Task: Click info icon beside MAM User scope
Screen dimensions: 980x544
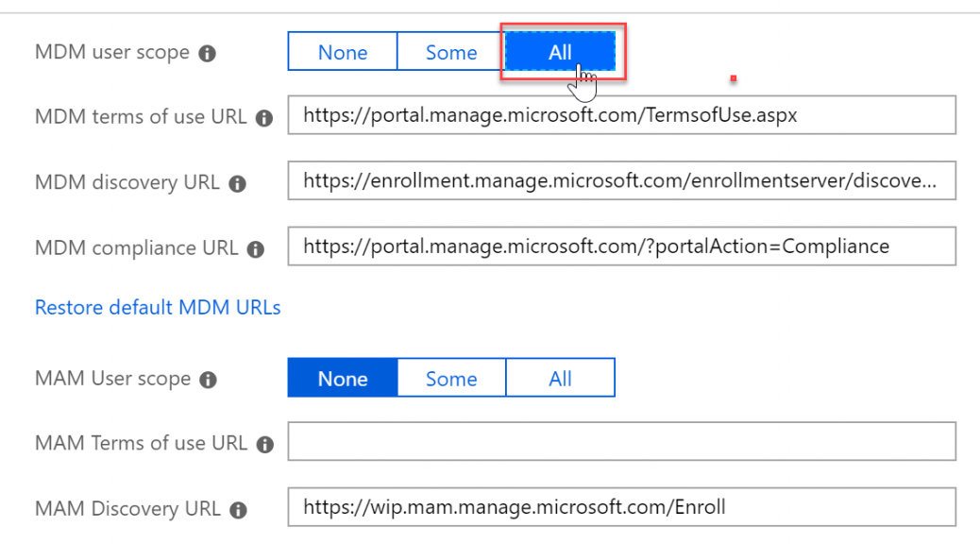Action: pos(208,381)
